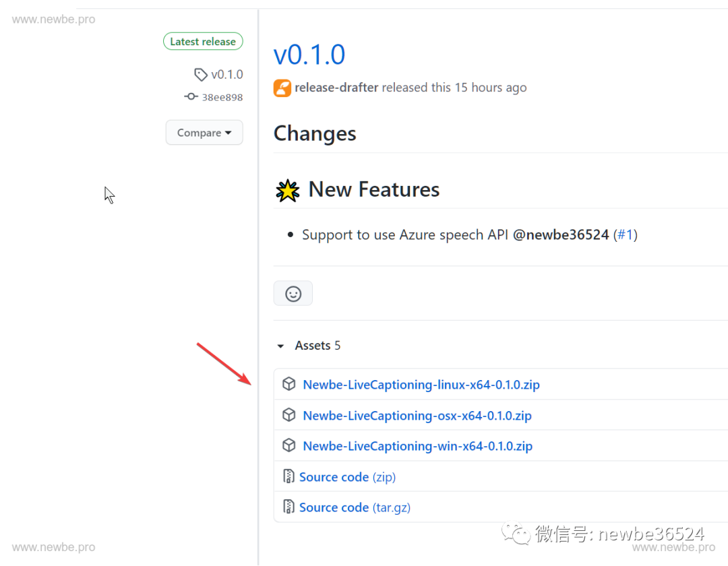Download Newbe-LiveCaptioning-win-x64-0.1.0.zip
This screenshot has width=728, height=566.
pos(417,446)
